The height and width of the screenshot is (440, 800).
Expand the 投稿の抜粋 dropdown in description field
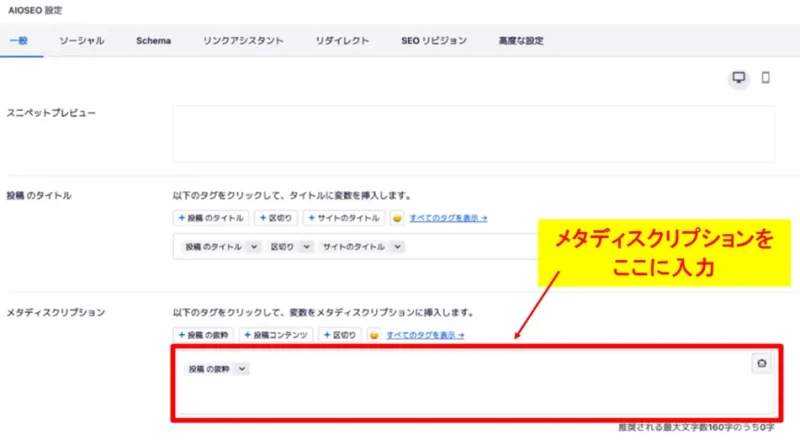[x=242, y=369]
